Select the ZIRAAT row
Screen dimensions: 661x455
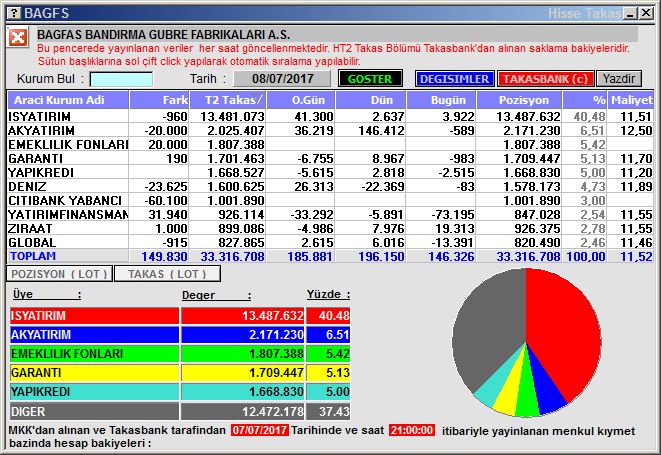[330, 229]
